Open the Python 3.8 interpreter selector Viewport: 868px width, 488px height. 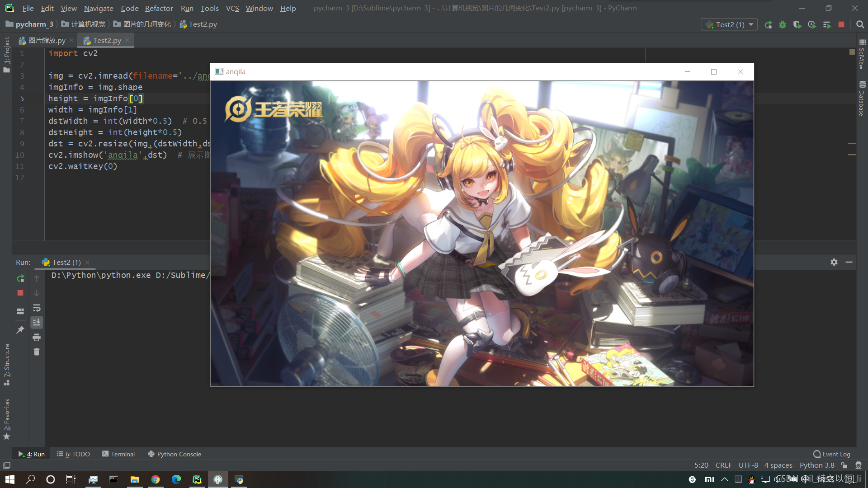(x=817, y=465)
